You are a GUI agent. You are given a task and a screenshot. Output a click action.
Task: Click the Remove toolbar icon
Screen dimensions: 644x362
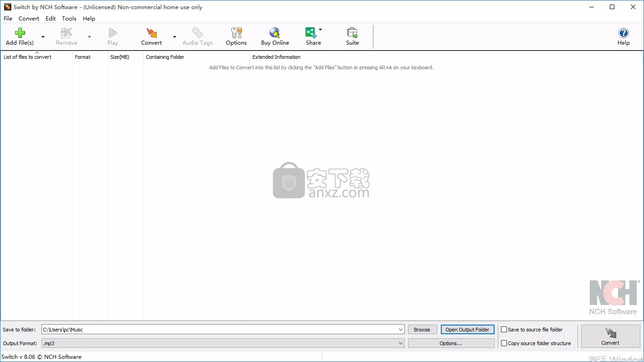[66, 33]
